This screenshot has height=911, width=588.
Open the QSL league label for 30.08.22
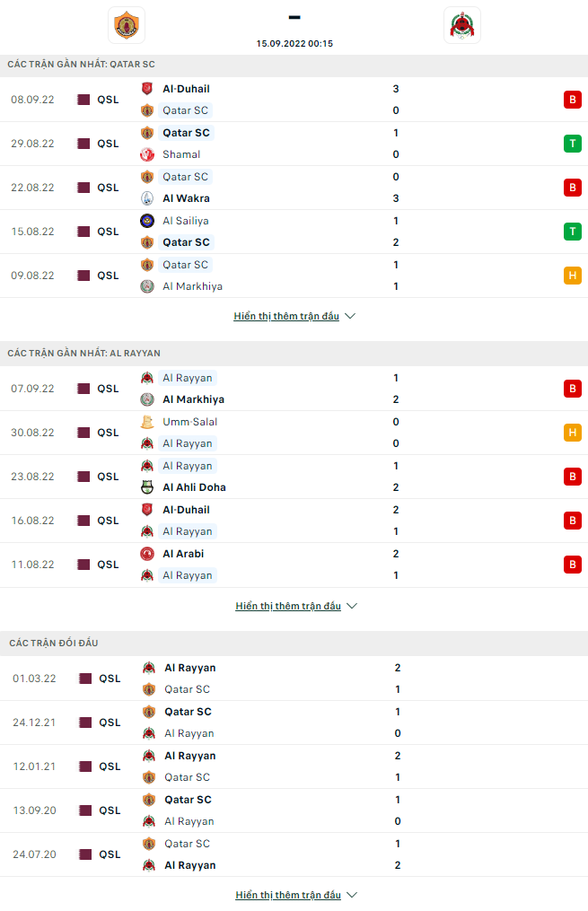(108, 433)
